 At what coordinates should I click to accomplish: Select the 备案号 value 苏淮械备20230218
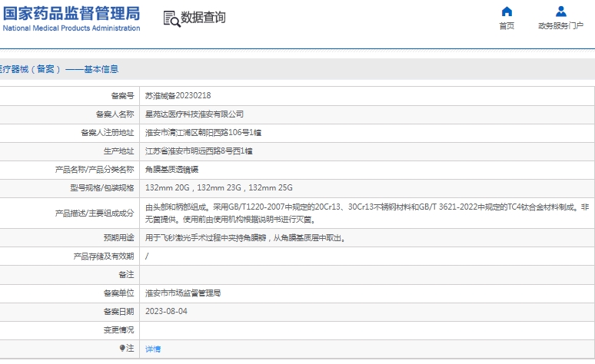(x=178, y=95)
